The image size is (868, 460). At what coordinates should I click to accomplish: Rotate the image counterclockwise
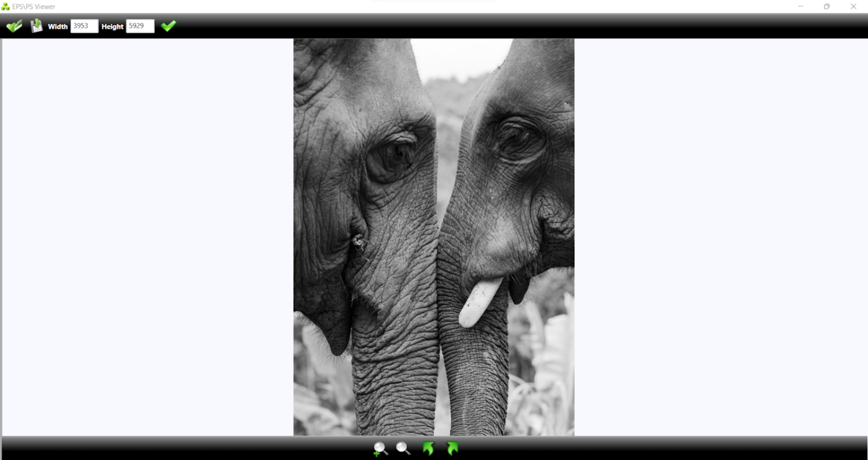(x=428, y=448)
